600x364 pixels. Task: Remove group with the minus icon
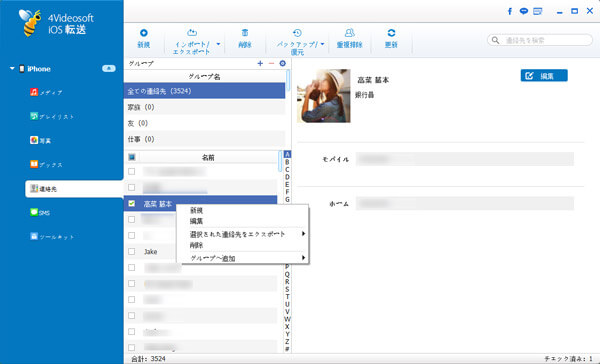pos(271,64)
